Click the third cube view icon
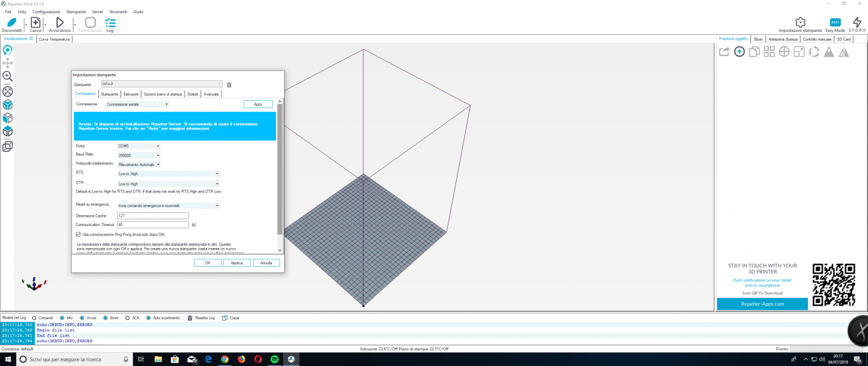Viewport: 868px width, 366px height. [8, 132]
